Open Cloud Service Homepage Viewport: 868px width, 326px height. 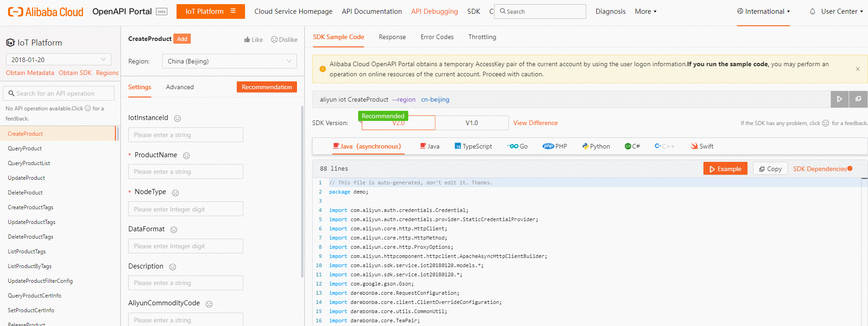pyautogui.click(x=293, y=11)
